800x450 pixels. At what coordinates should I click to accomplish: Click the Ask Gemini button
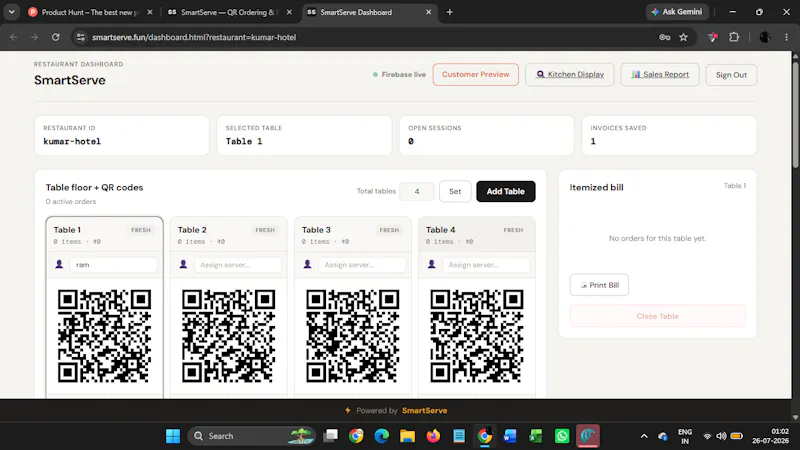(x=677, y=12)
